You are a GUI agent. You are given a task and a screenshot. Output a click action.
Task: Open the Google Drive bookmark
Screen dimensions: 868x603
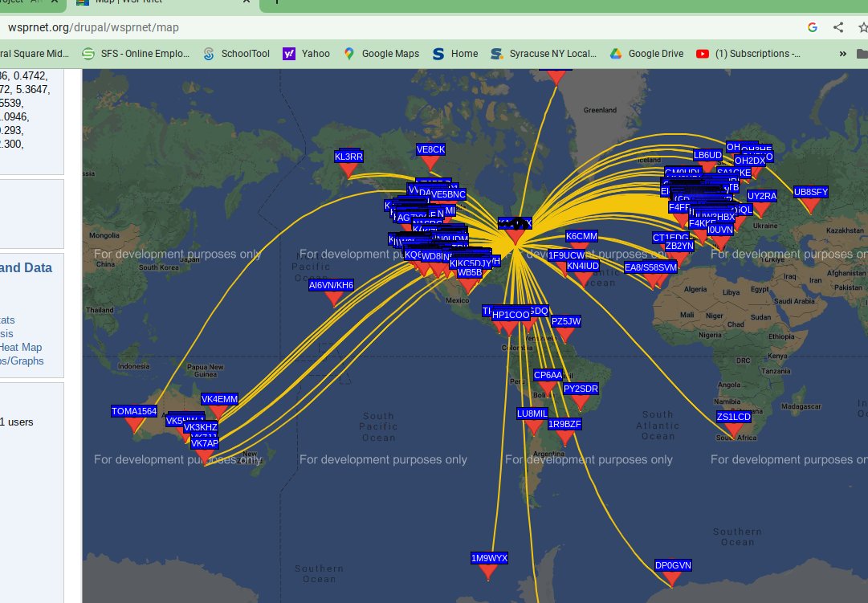click(x=646, y=54)
